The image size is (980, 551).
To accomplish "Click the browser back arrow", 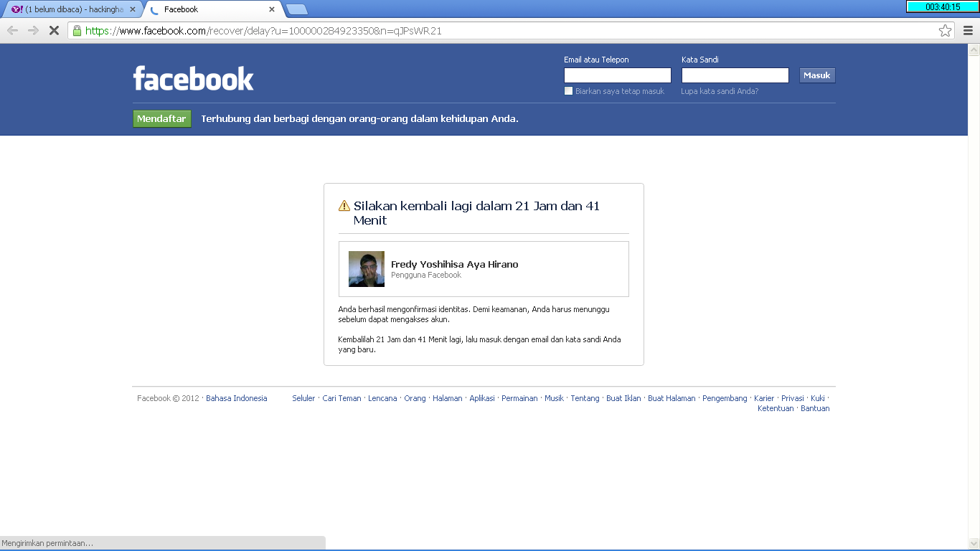I will 12,30.
